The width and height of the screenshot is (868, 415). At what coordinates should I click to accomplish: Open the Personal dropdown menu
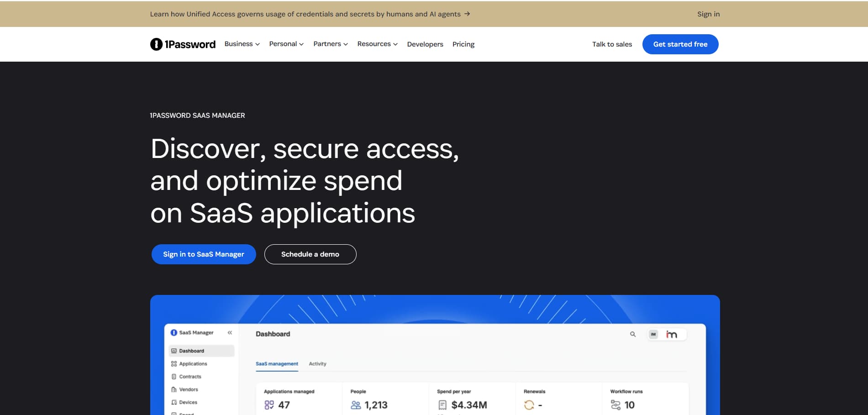pos(286,44)
